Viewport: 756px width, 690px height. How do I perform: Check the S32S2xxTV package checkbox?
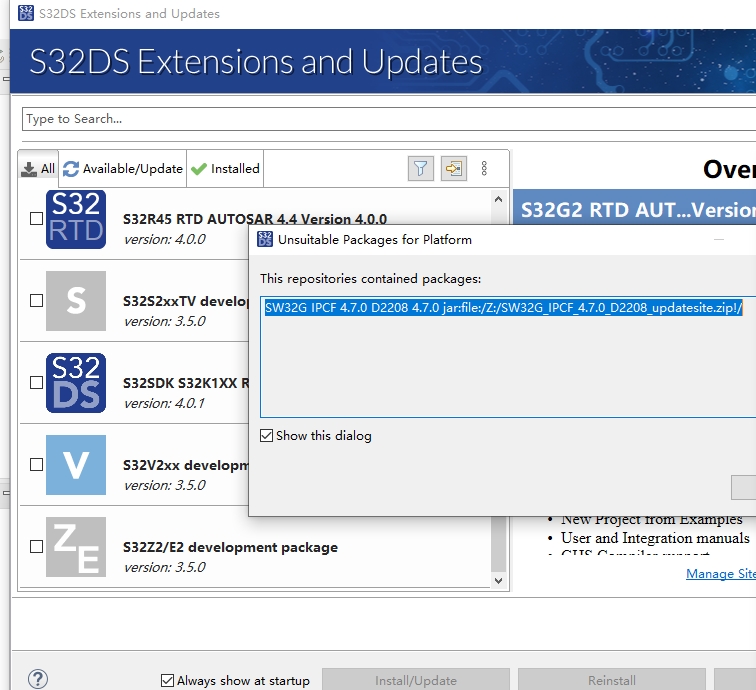(x=36, y=300)
